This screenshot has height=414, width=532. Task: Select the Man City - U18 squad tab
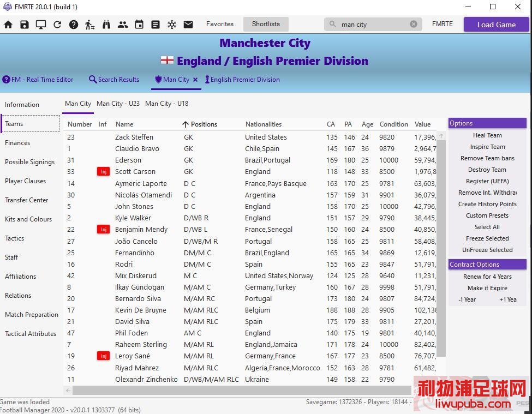click(x=166, y=104)
